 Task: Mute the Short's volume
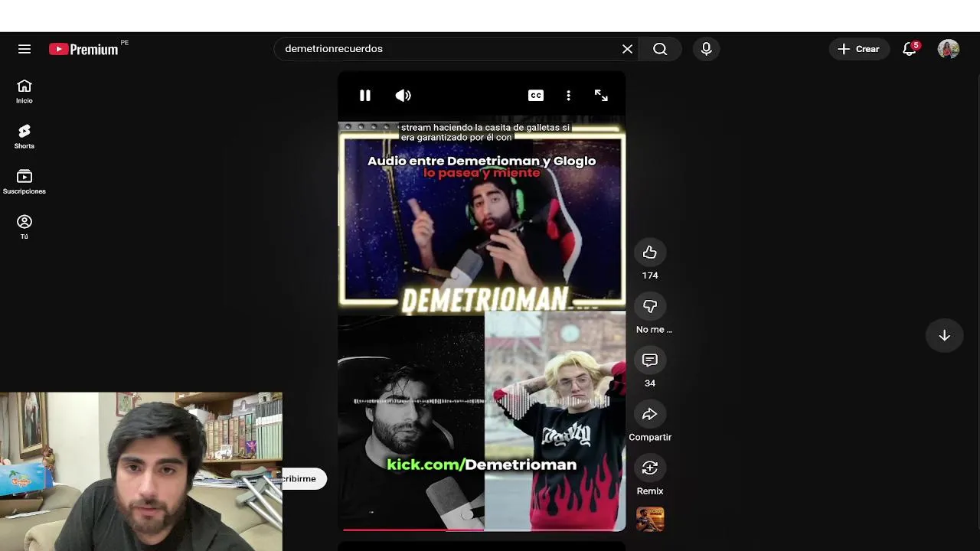pyautogui.click(x=403, y=96)
